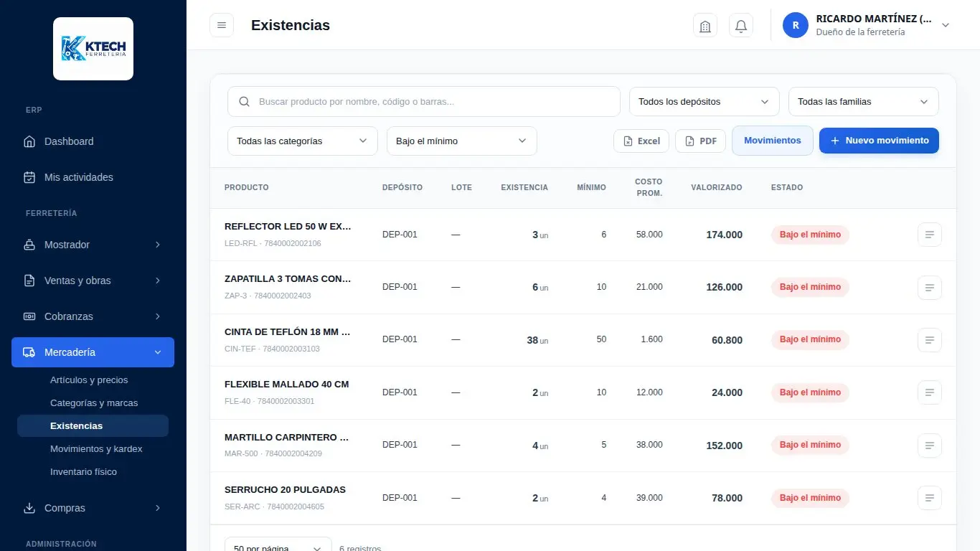The image size is (980, 551).
Task: Open row actions for FLEXIBLE MALLADO 40 CM
Action: [x=930, y=392]
